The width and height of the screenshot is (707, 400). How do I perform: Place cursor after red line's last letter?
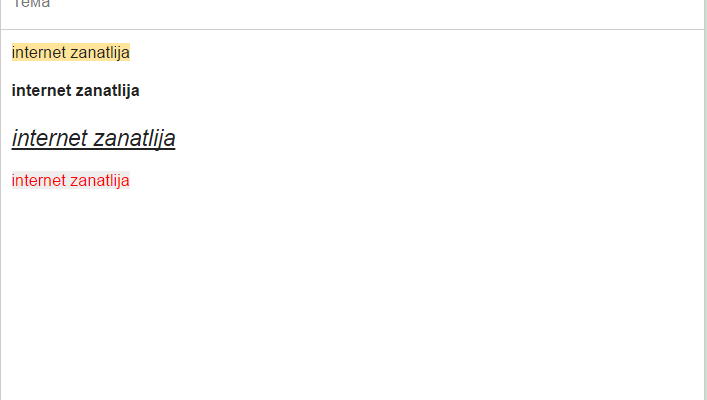click(130, 180)
